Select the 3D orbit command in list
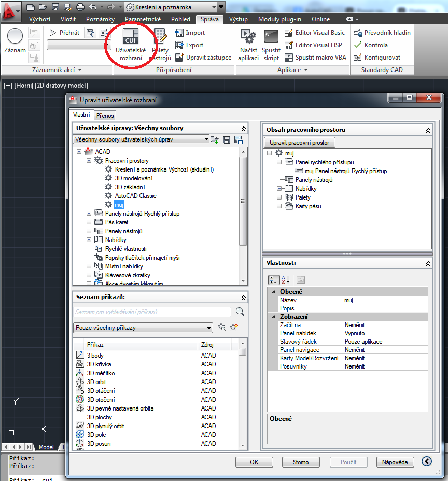448x481 pixels. coord(96,382)
